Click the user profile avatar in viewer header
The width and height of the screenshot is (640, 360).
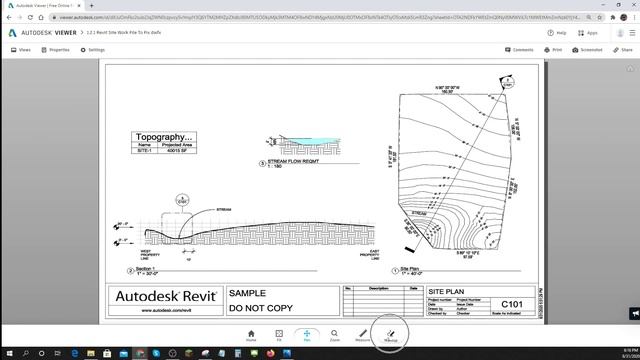pos(620,33)
